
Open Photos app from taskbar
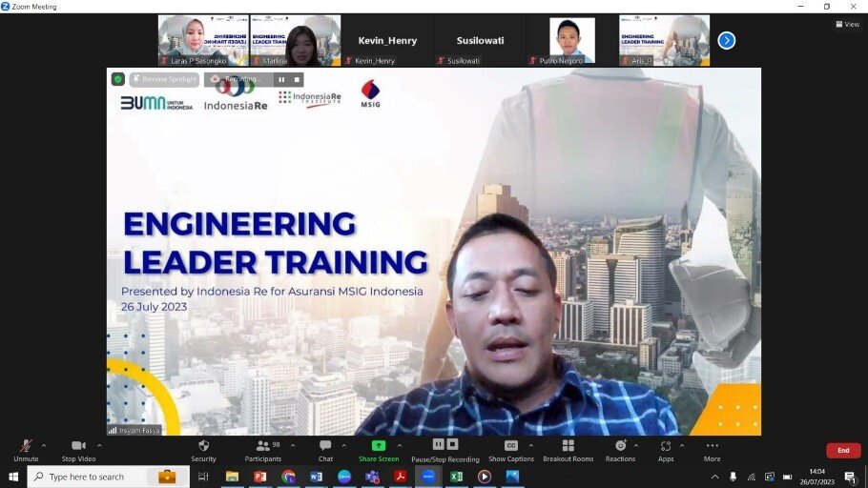(512, 477)
